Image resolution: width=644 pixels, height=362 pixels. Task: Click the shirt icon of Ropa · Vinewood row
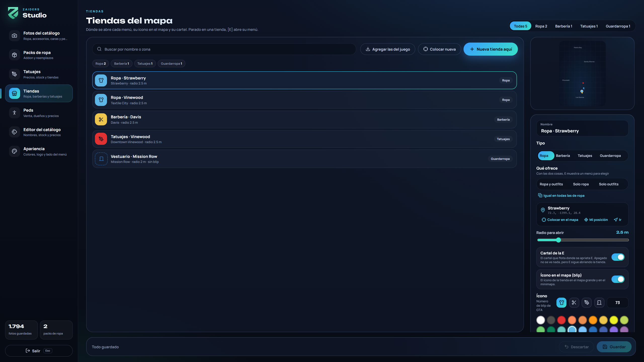point(101,100)
